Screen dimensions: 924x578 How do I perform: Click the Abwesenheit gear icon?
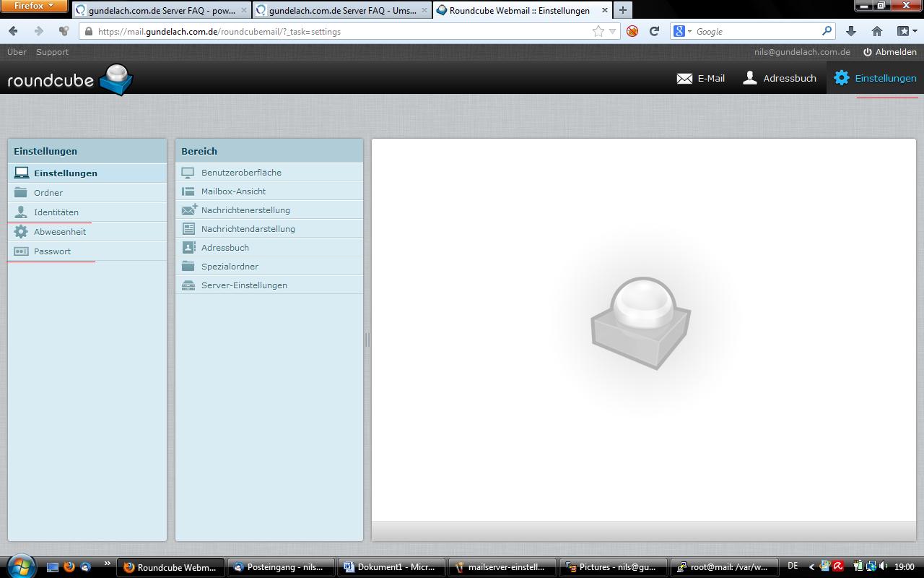[x=21, y=232]
